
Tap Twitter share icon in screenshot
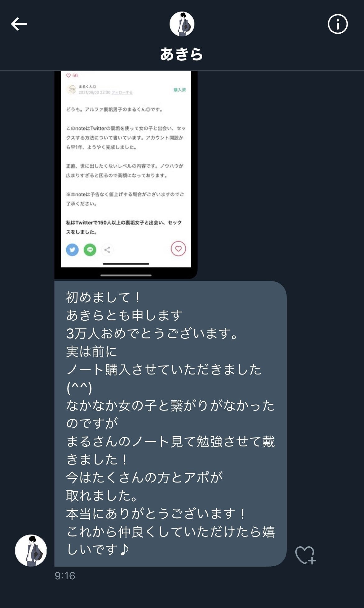(x=72, y=250)
